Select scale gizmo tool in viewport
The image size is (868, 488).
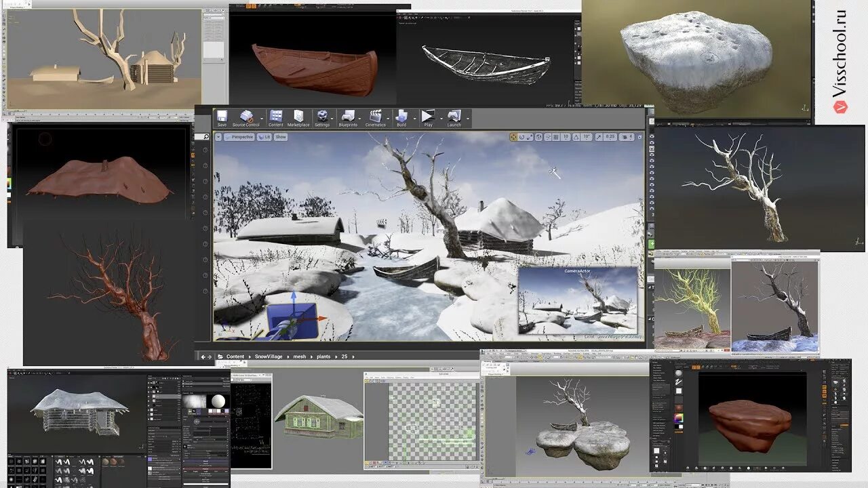[x=530, y=137]
